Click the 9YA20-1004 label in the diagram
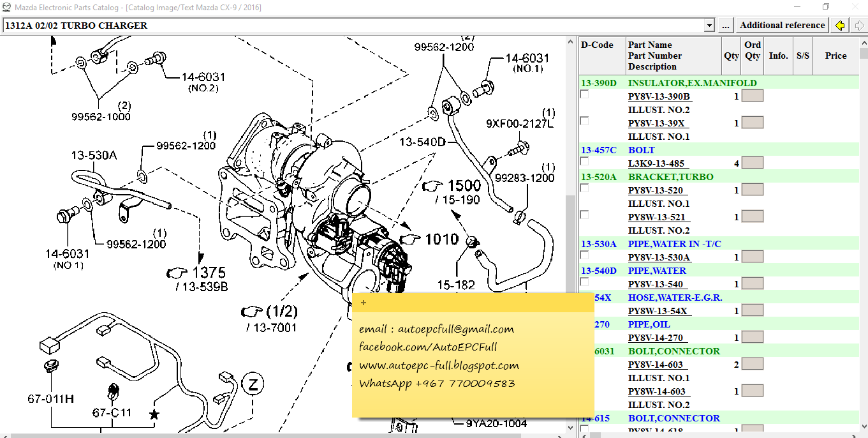The image size is (868, 438). click(496, 423)
